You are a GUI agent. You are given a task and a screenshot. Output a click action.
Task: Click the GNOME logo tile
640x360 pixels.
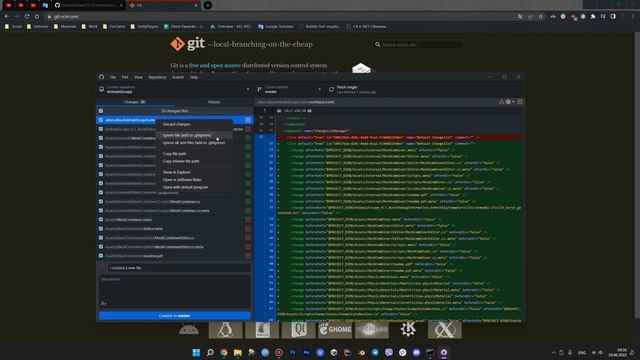click(x=335, y=329)
